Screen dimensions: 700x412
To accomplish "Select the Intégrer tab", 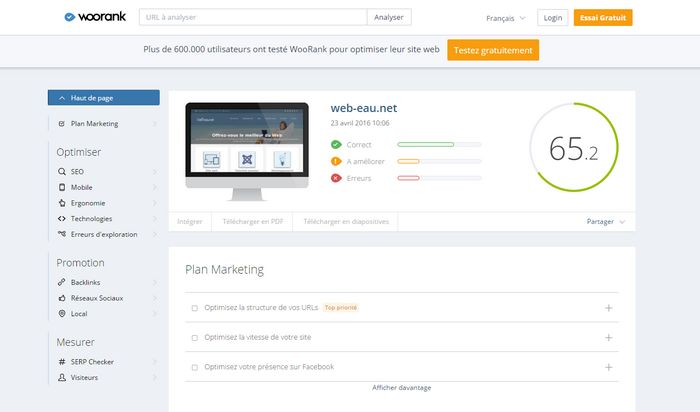I will [x=190, y=221].
